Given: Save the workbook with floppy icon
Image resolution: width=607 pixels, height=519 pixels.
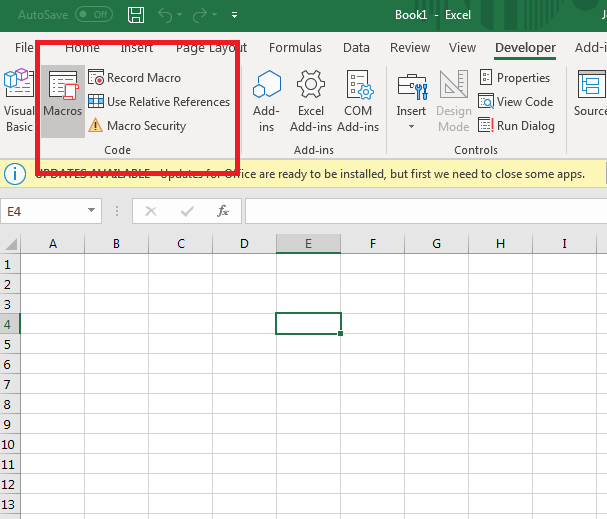Looking at the screenshot, I should pyautogui.click(x=136, y=15).
